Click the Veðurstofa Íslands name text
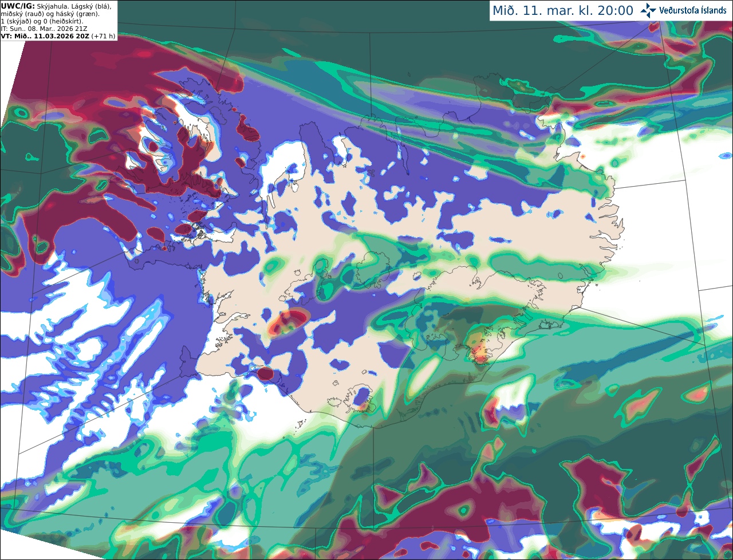 point(693,10)
